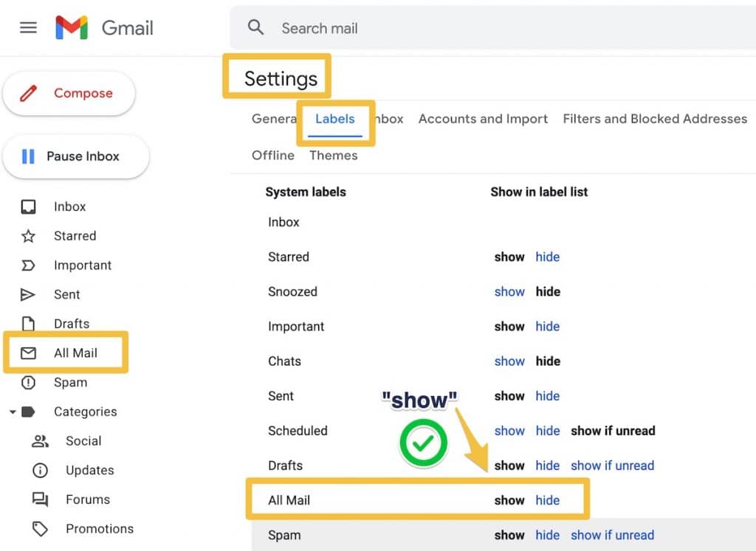Open the hamburger navigation menu
Image resolution: width=756 pixels, height=551 pixels.
click(28, 28)
